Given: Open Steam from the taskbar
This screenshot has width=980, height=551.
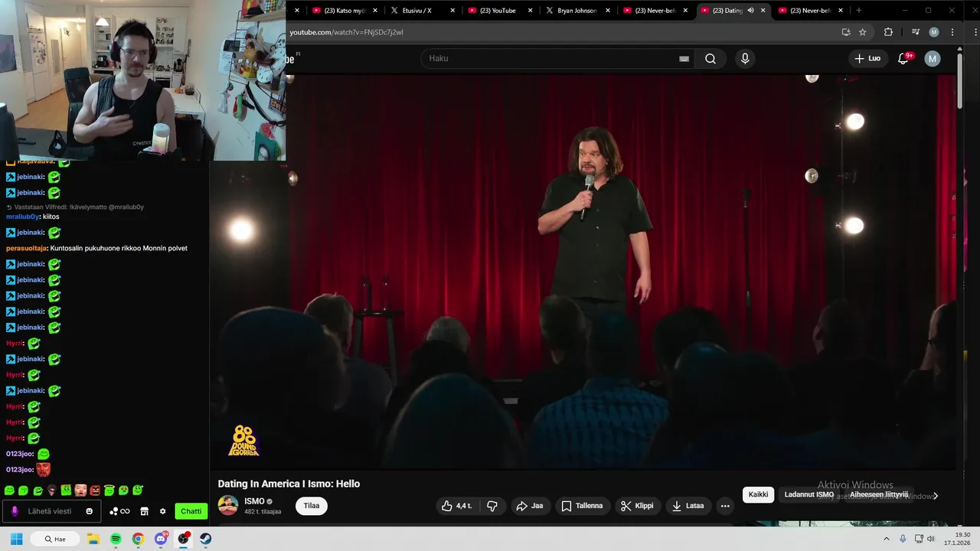Looking at the screenshot, I should point(206,539).
